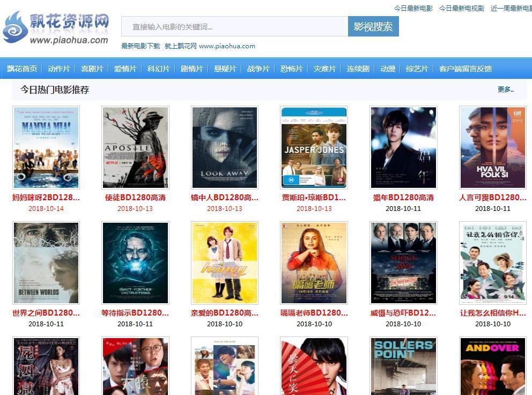Open the Jasper Jones poster
Image resolution: width=532 pixels, height=395 pixels.
[x=314, y=148]
